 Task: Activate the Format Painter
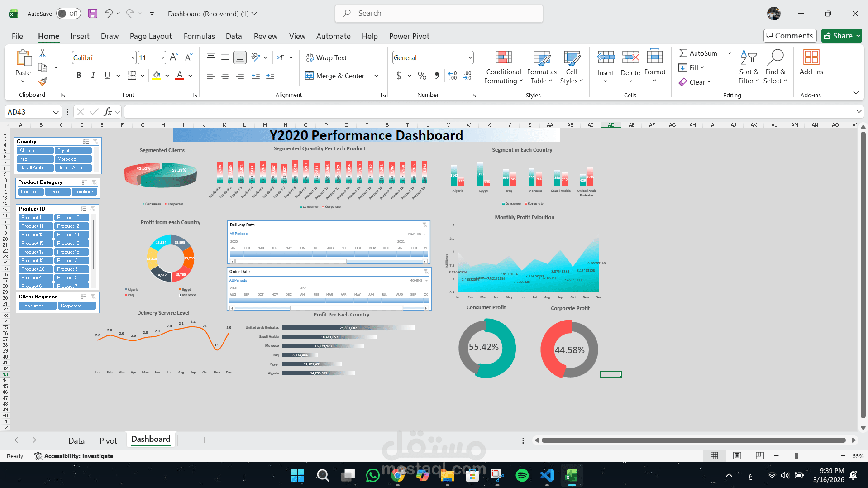pyautogui.click(x=43, y=81)
